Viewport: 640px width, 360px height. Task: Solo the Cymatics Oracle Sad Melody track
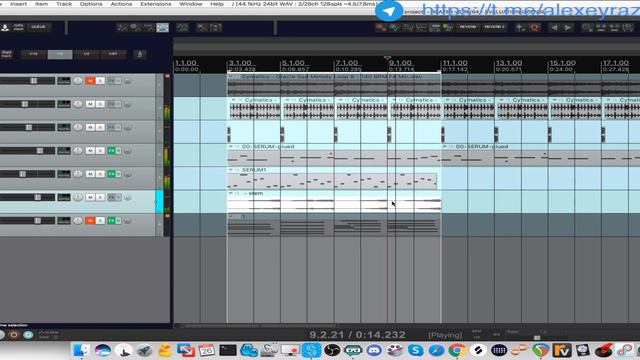pyautogui.click(x=100, y=81)
